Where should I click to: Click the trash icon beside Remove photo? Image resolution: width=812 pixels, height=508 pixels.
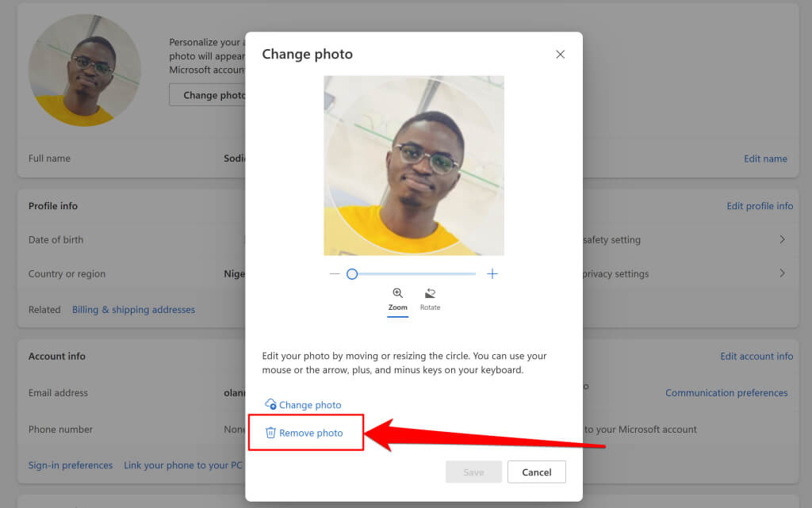[270, 433]
